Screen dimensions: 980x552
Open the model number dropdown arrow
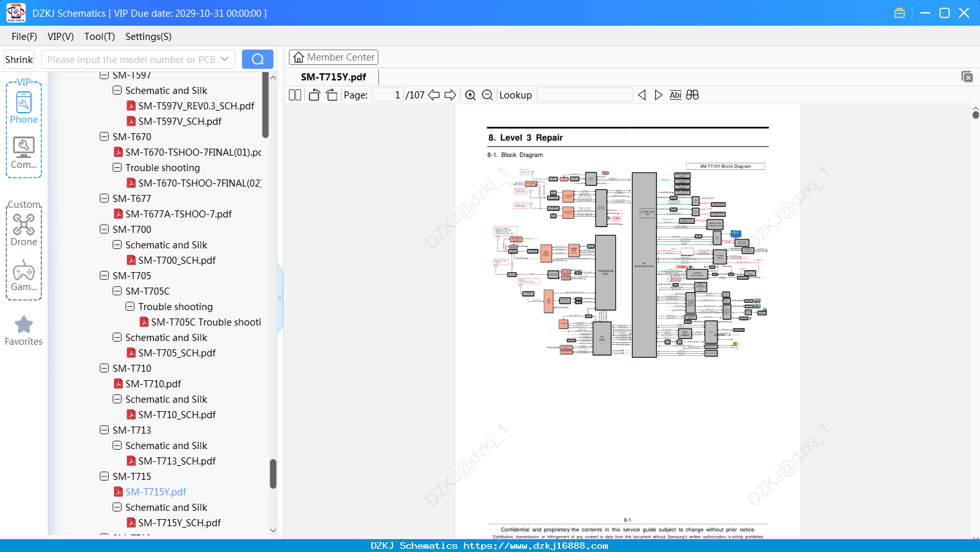coord(225,59)
